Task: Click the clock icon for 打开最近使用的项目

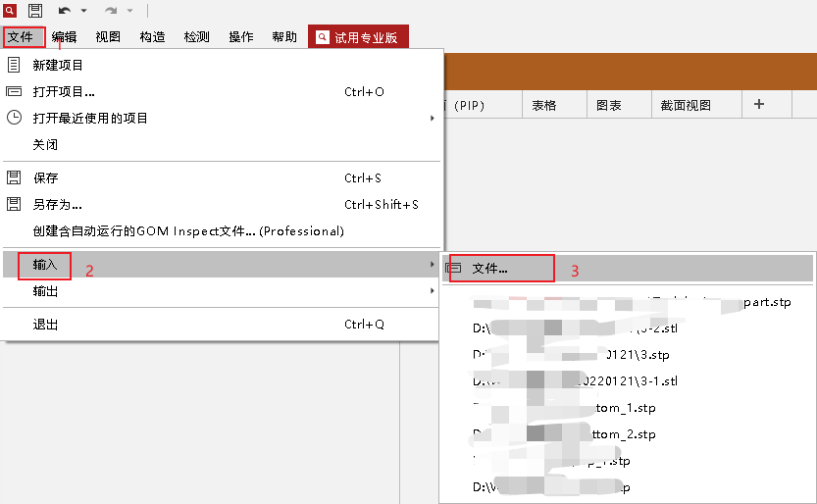Action: 15,118
